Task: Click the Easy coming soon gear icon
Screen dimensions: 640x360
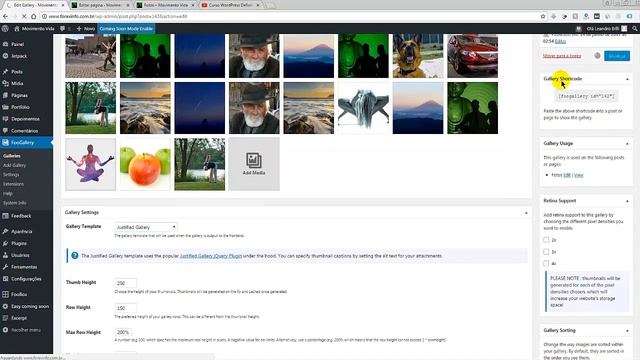Action: (x=5, y=306)
